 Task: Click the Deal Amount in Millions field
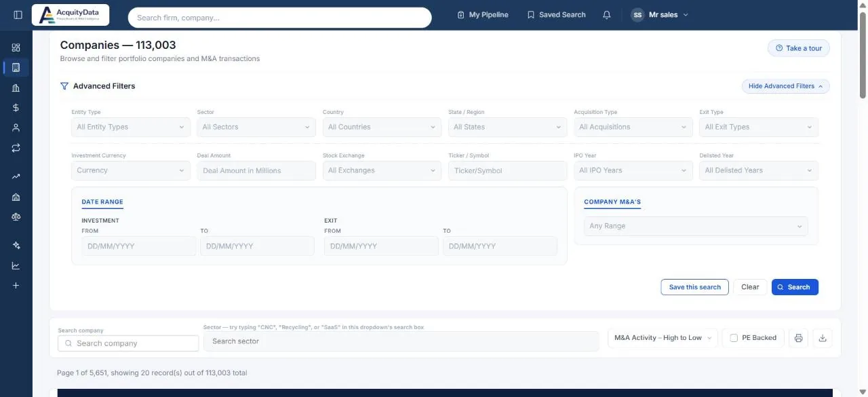pyautogui.click(x=256, y=170)
